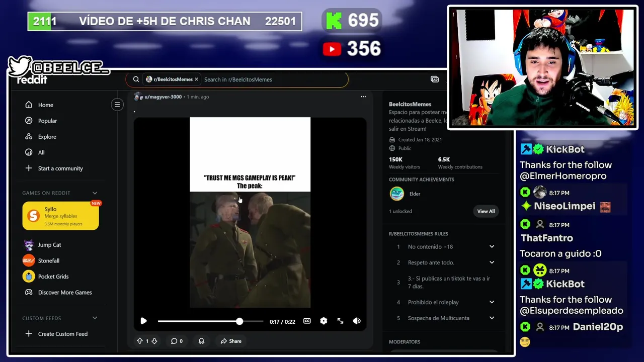Click the 150K Weekly visitors stat

404,163
